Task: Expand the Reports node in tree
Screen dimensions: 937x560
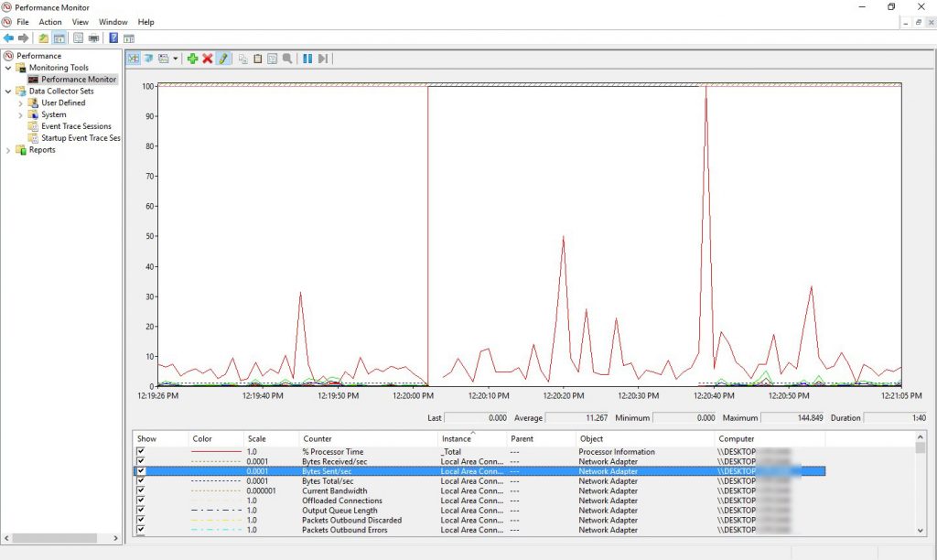Action: point(9,150)
